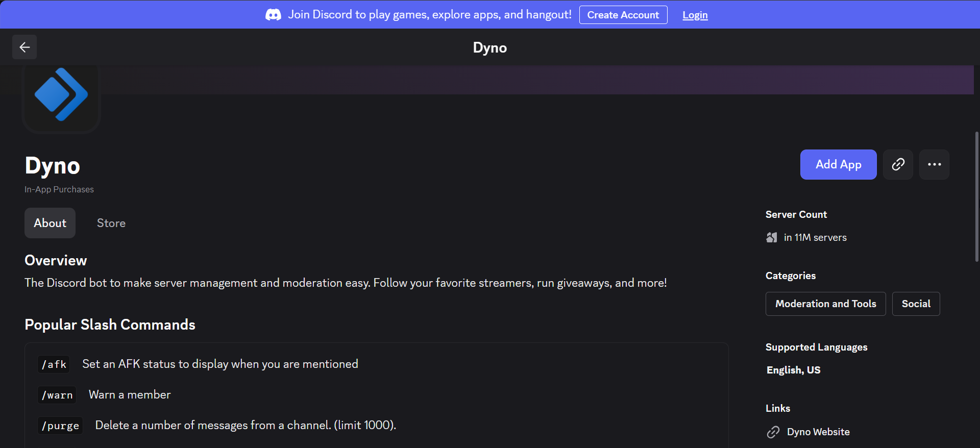Click the Discord logo in the banner
Viewport: 980px width, 448px height.
pos(273,15)
